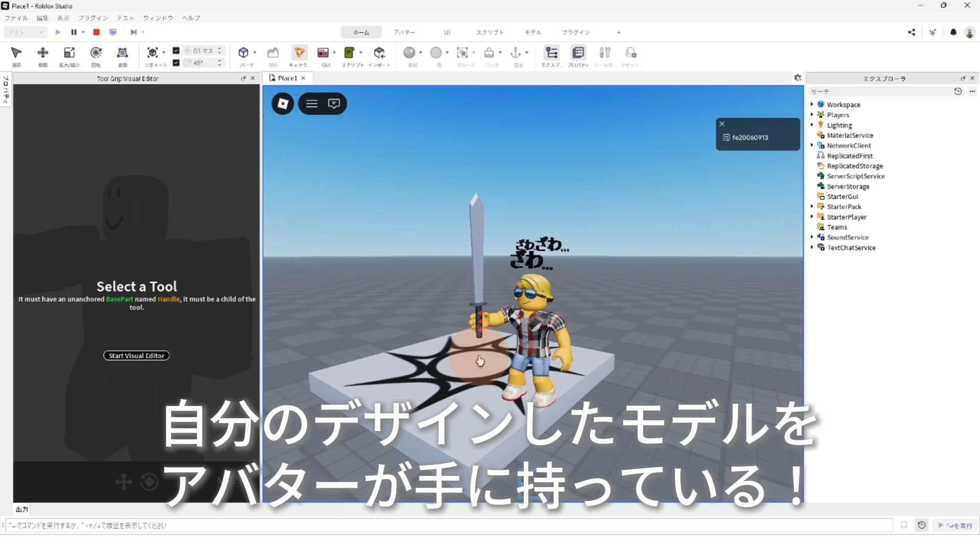Select the Move (移動) tool
Image resolution: width=980 pixels, height=551 pixels.
click(43, 53)
